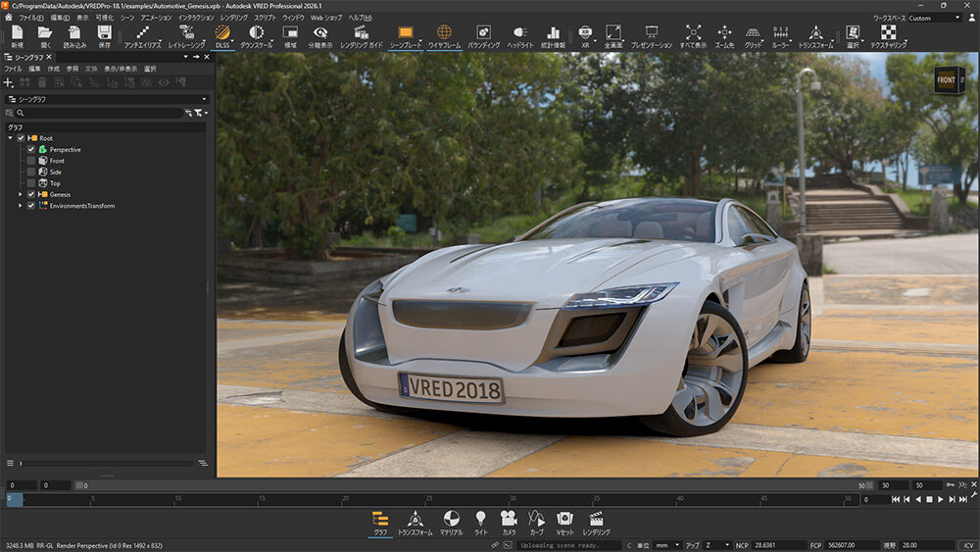Click the トランスフォーム toolbar icon
This screenshot has height=552, width=980.
click(x=815, y=36)
